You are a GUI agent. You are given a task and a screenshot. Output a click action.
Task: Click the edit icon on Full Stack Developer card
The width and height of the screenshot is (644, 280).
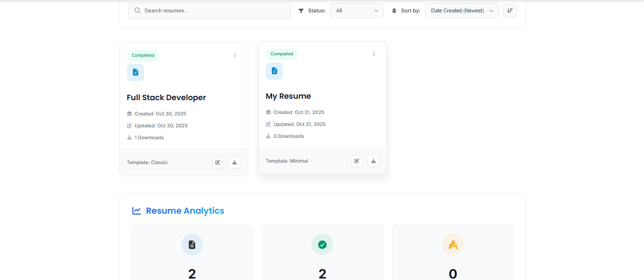tap(218, 162)
